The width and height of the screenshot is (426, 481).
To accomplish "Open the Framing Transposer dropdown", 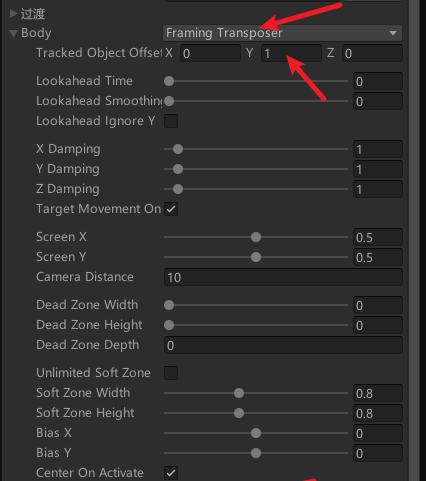I will tap(282, 33).
